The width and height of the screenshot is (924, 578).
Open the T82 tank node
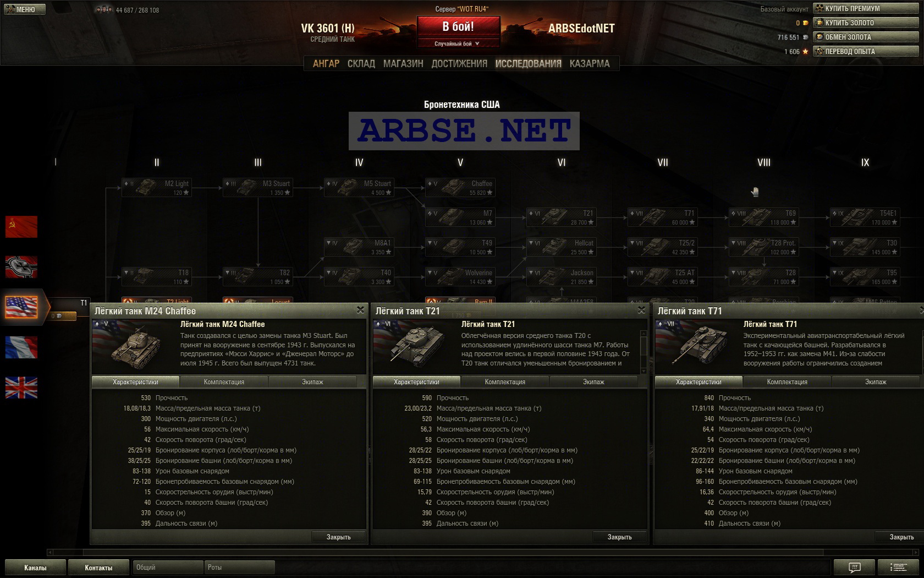point(257,277)
